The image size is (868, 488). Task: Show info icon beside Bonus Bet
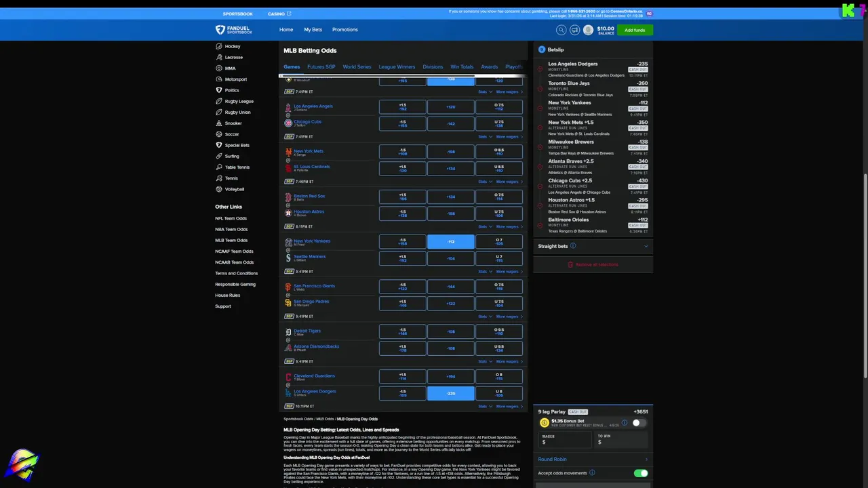(625, 423)
